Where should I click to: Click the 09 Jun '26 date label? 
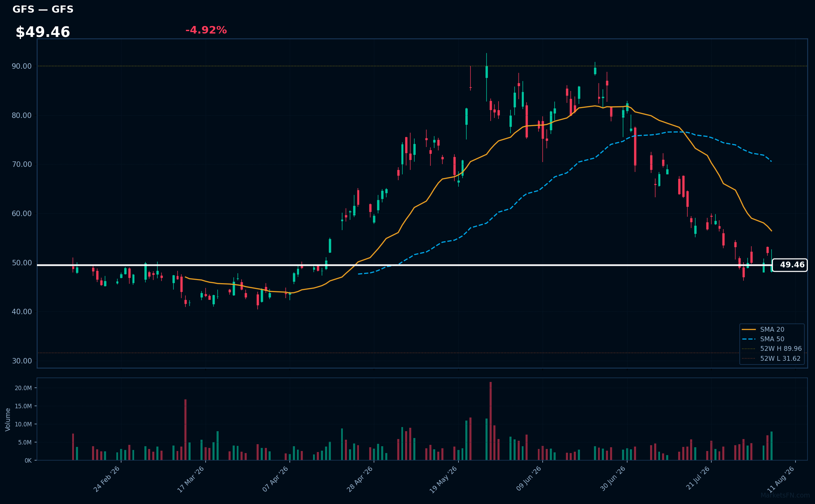click(x=529, y=479)
